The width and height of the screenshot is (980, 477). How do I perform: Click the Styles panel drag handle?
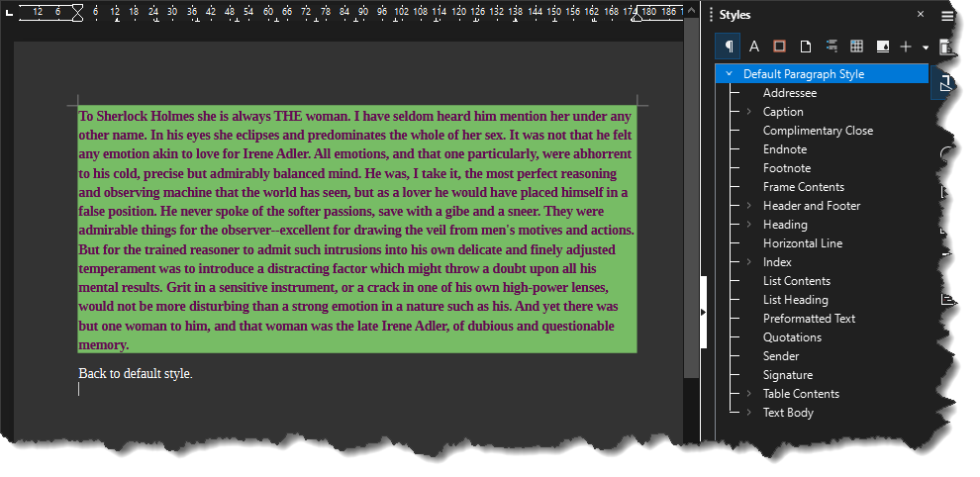pyautogui.click(x=712, y=15)
